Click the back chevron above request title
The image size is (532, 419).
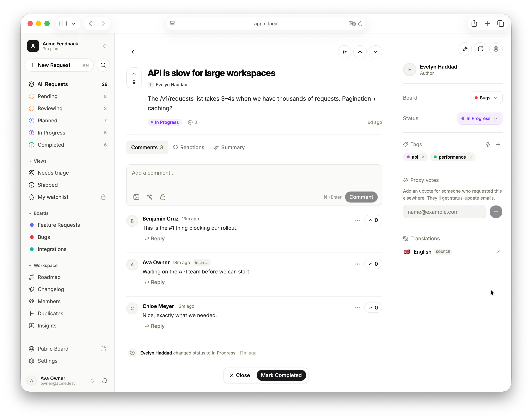[x=133, y=52]
